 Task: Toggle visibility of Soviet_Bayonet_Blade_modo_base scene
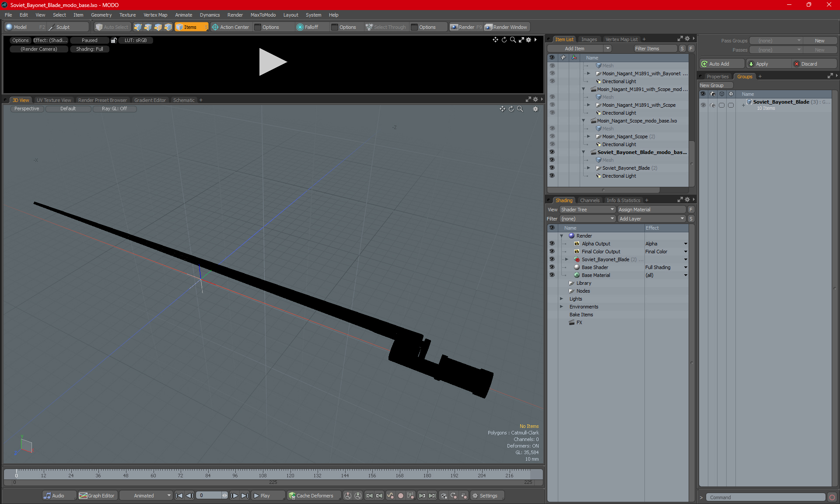[x=552, y=152]
